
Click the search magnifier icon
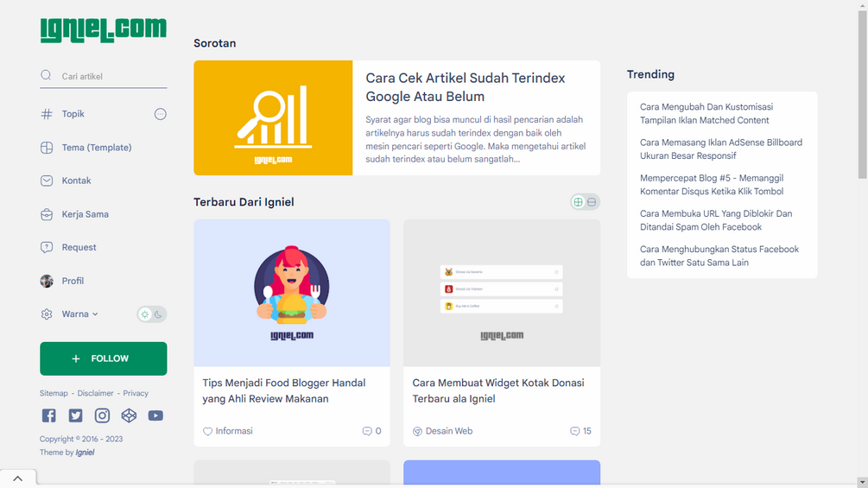point(46,75)
